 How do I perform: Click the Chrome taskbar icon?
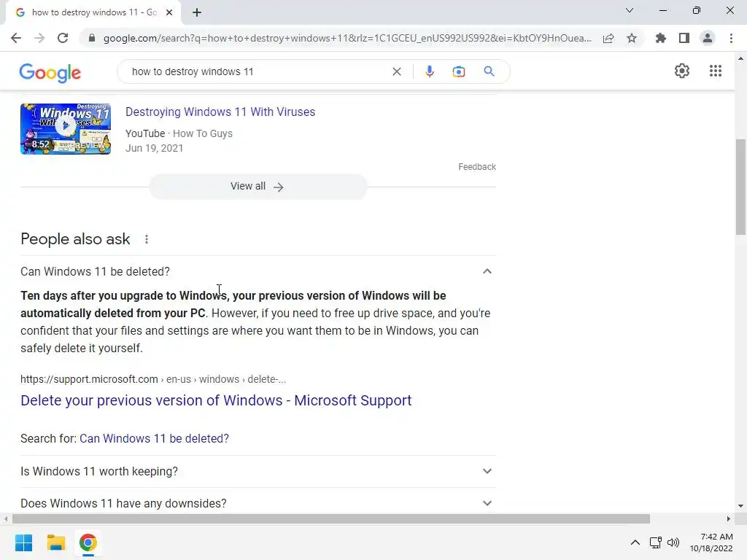(88, 542)
